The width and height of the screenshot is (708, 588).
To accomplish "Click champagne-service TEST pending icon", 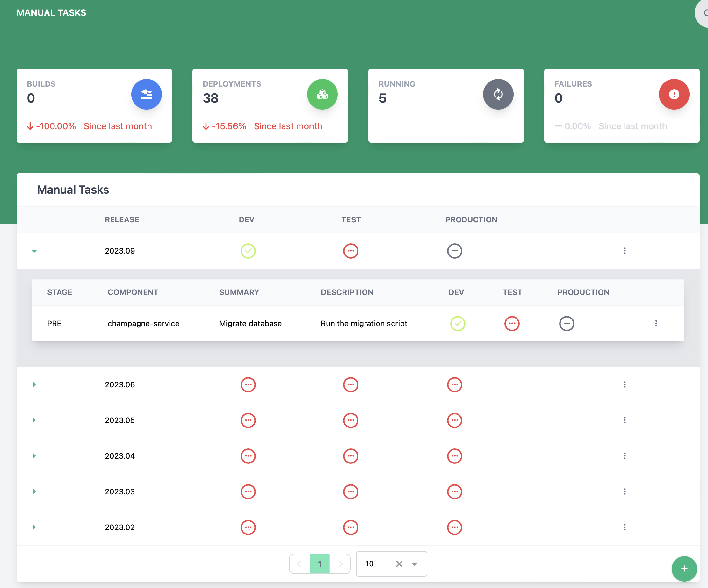I will click(512, 324).
